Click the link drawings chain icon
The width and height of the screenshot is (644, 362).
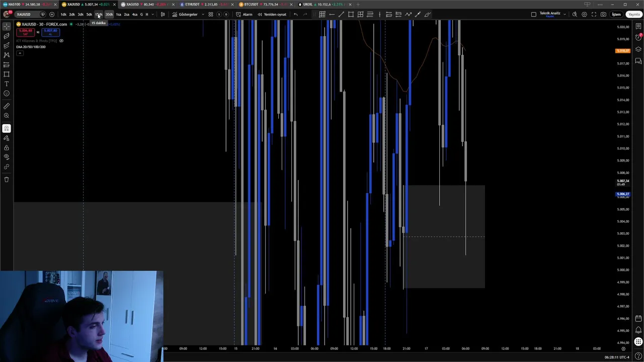[x=7, y=167]
